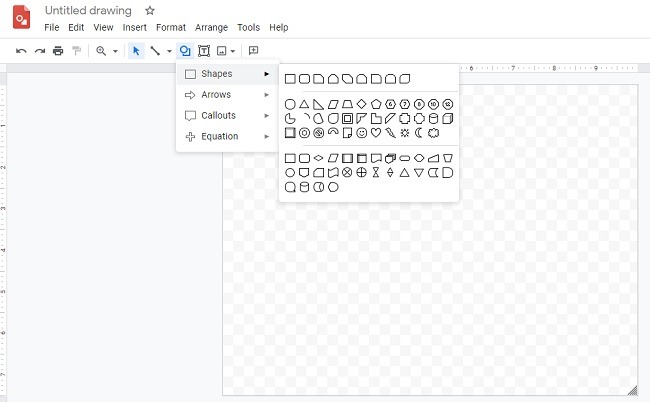Star the Untitled drawing document
This screenshot has height=402, width=650.
(150, 11)
